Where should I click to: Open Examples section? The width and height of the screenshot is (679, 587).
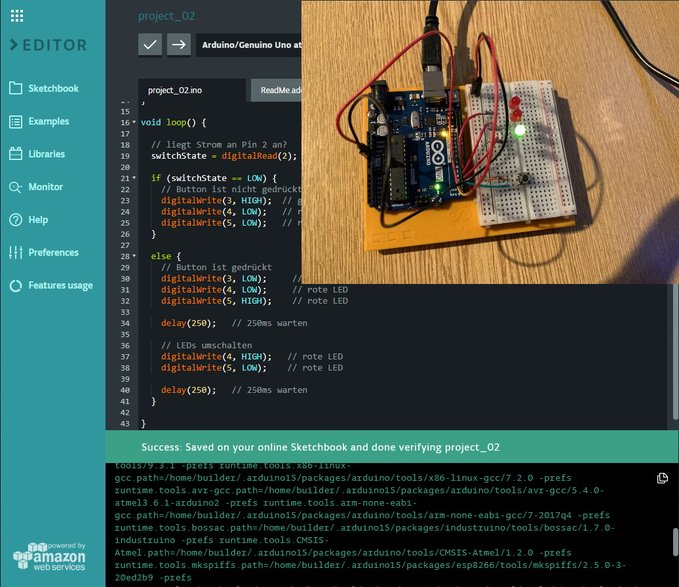pyautogui.click(x=49, y=122)
